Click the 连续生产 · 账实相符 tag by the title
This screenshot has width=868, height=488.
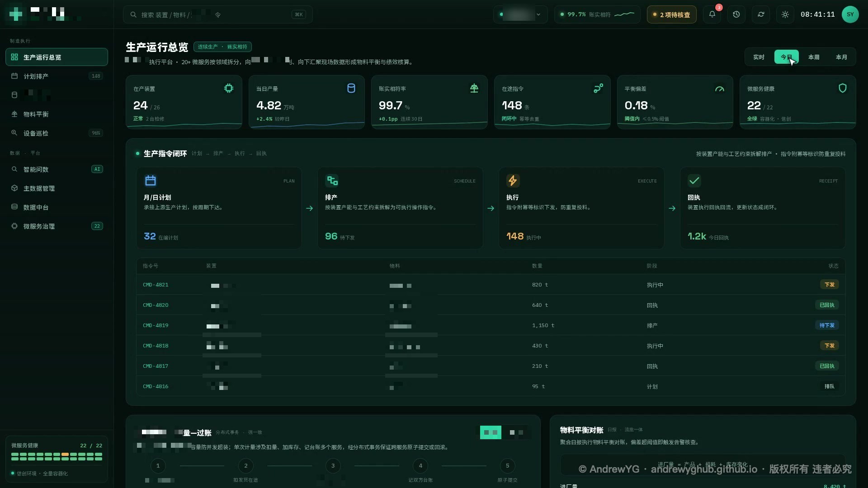coord(222,47)
